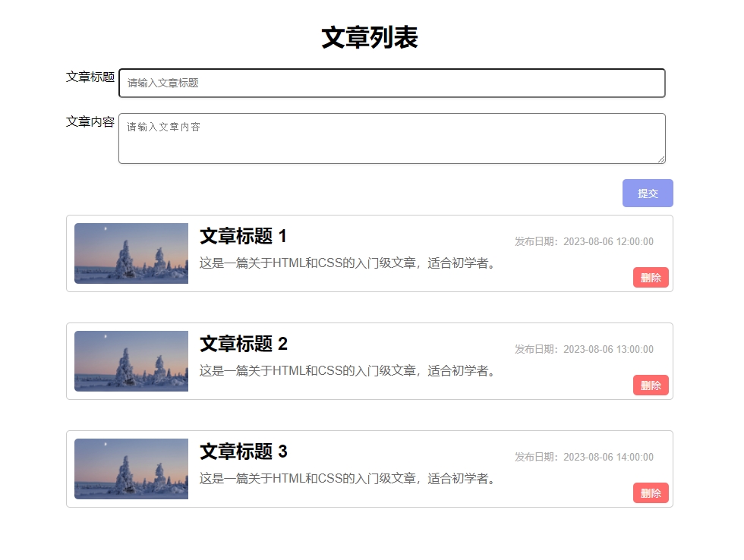Click the 文章标题 input field
The height and width of the screenshot is (560, 744).
pos(392,83)
